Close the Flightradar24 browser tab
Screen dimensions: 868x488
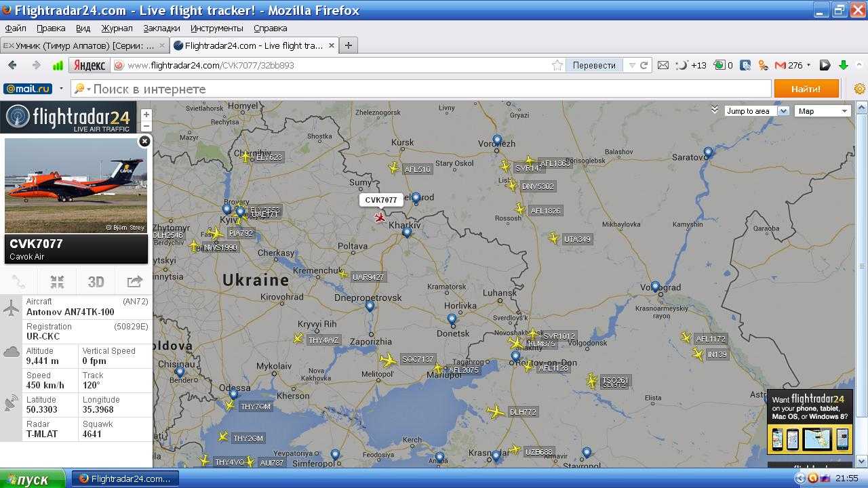332,45
